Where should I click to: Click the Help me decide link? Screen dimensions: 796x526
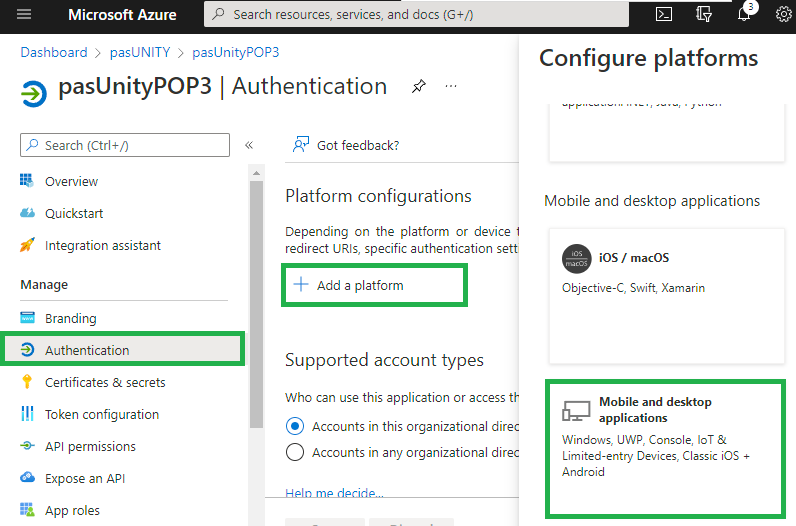click(334, 492)
